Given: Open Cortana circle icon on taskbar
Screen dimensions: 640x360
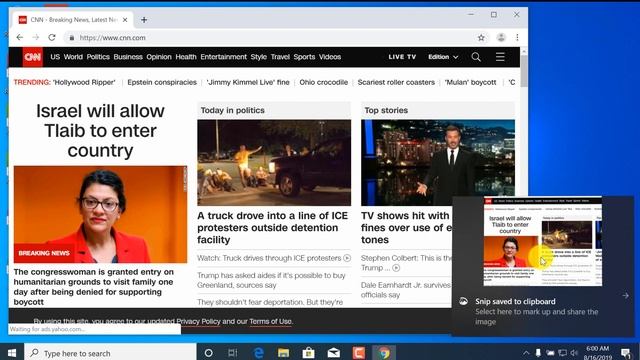Looking at the screenshot, I should click(208, 353).
